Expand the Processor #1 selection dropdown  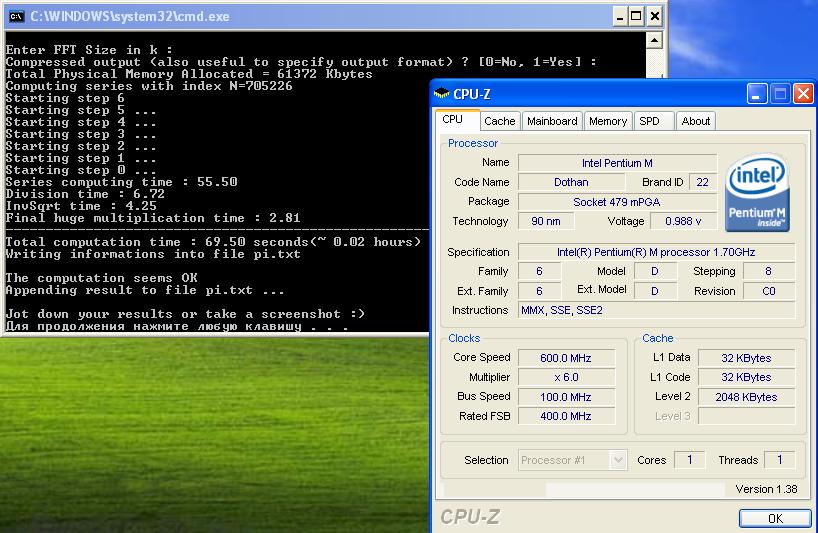(x=618, y=460)
